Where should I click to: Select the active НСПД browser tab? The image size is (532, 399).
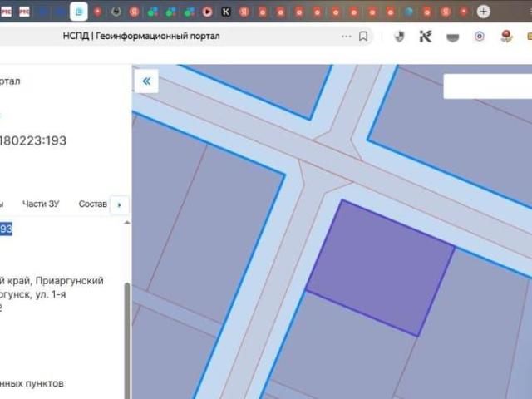pyautogui.click(x=79, y=12)
